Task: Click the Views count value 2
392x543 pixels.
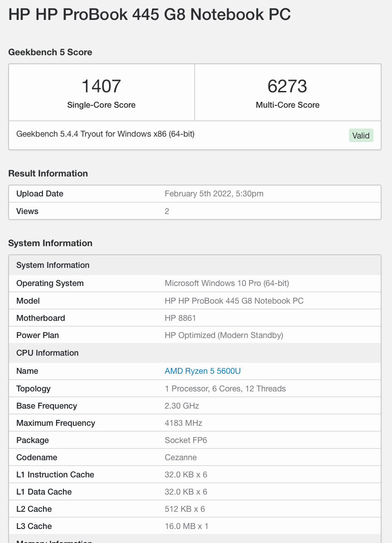Action: point(167,211)
